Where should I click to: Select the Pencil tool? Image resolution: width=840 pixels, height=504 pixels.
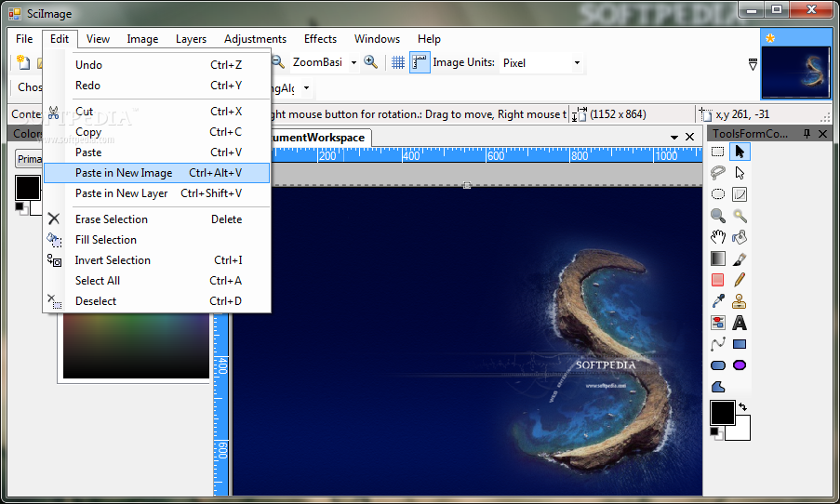[x=740, y=280]
